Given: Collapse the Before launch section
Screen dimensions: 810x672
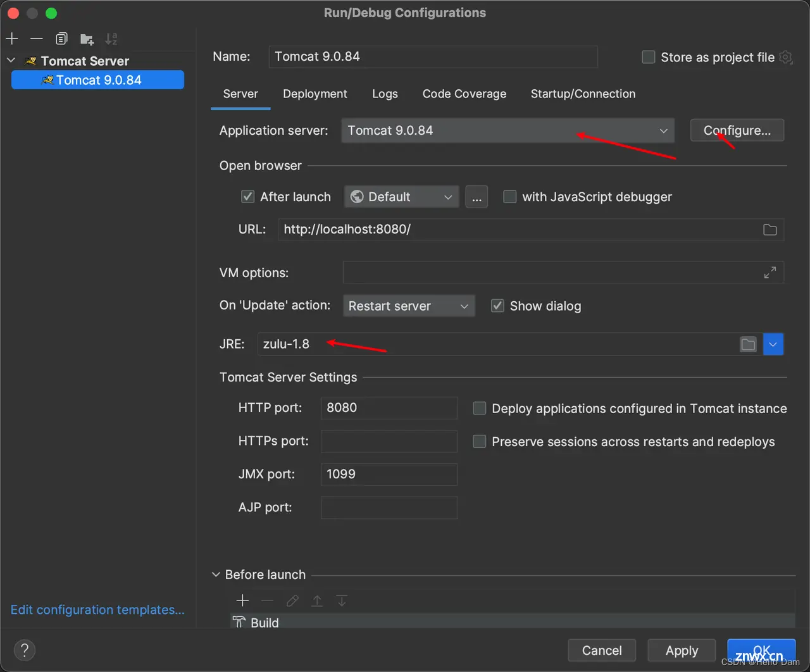Looking at the screenshot, I should click(216, 575).
